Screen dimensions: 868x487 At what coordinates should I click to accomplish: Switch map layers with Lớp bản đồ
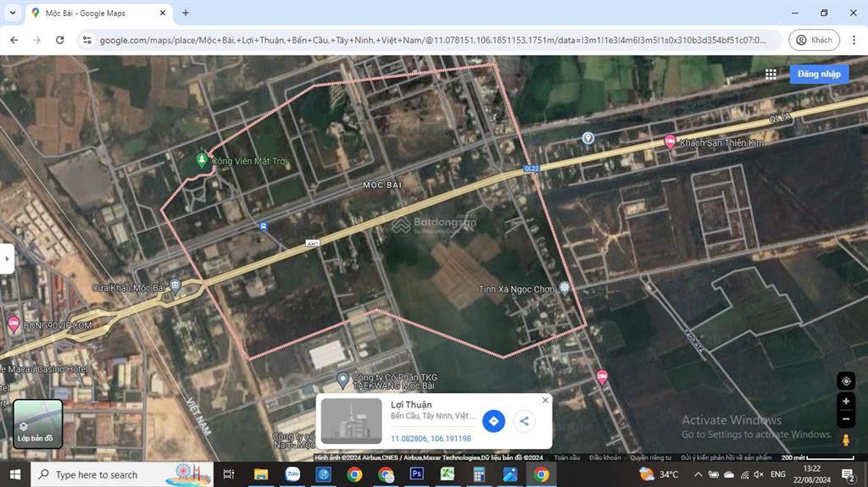(37, 424)
